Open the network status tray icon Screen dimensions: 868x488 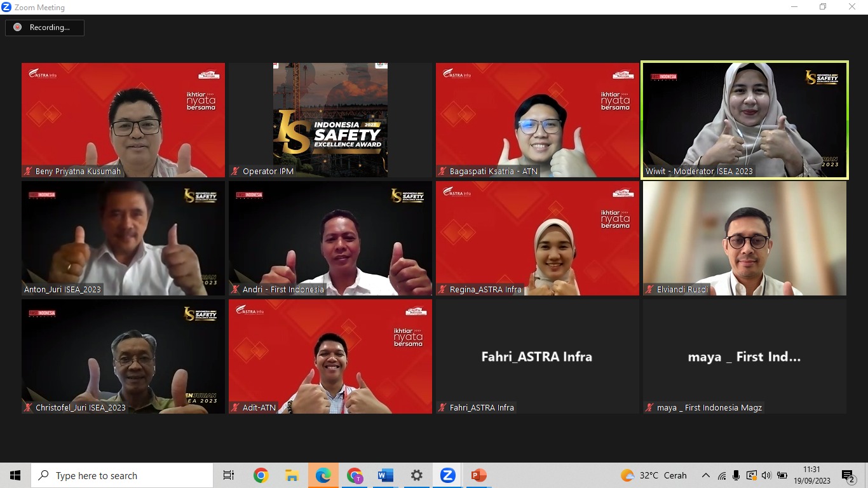[x=722, y=475]
